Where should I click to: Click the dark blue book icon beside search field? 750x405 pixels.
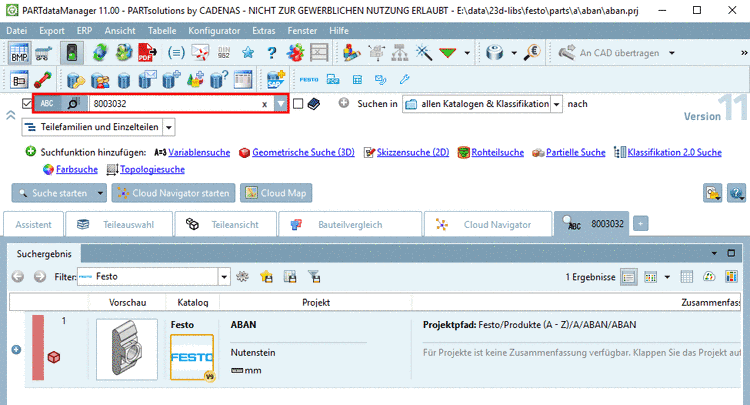pos(314,104)
